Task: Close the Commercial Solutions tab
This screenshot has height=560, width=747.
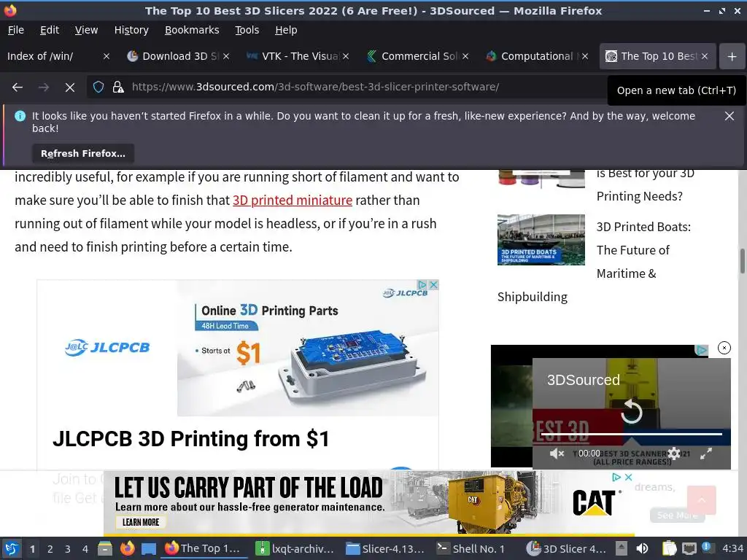Action: [465, 56]
